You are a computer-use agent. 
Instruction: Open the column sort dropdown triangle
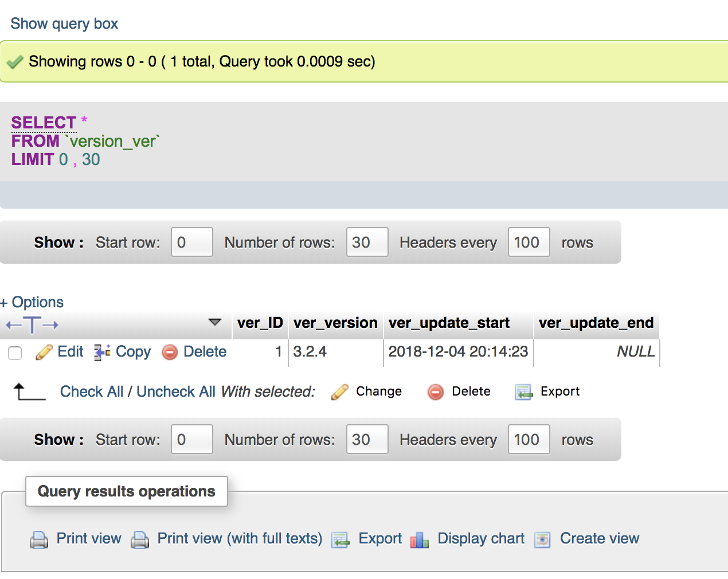pos(215,322)
